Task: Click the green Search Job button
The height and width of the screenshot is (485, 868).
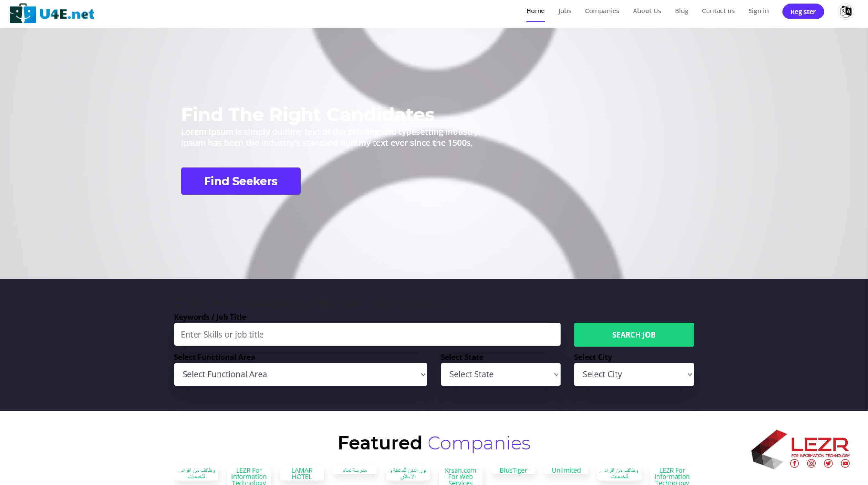Action: [634, 334]
